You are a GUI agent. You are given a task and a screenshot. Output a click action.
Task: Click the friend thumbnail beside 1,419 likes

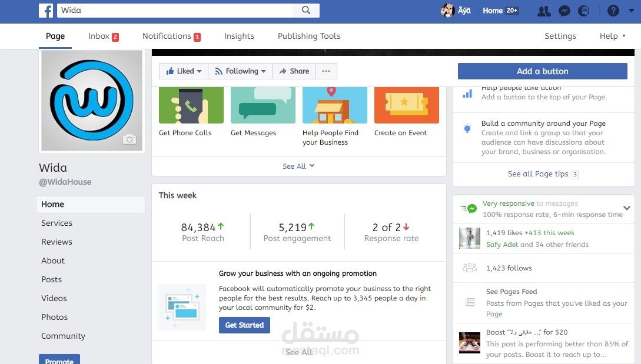click(x=469, y=238)
